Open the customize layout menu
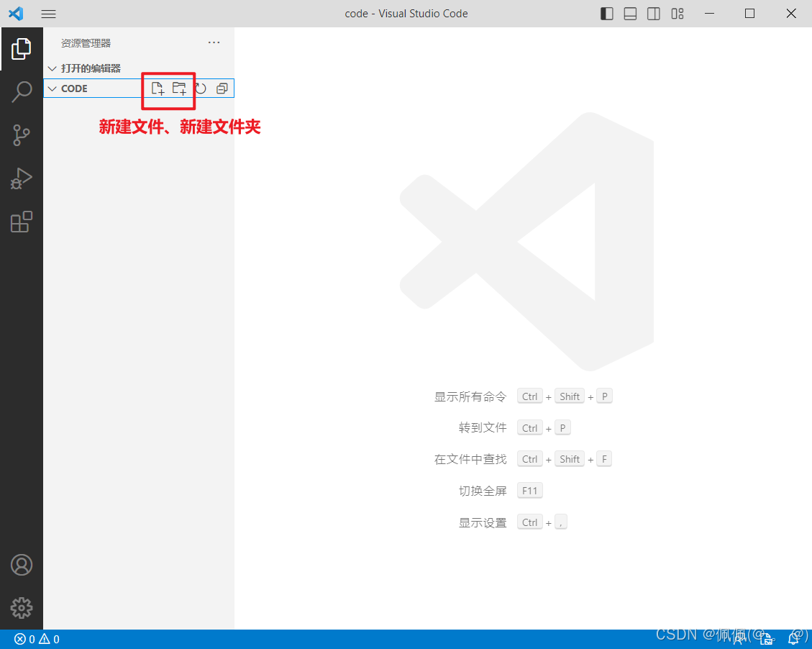The width and height of the screenshot is (812, 649). tap(678, 14)
